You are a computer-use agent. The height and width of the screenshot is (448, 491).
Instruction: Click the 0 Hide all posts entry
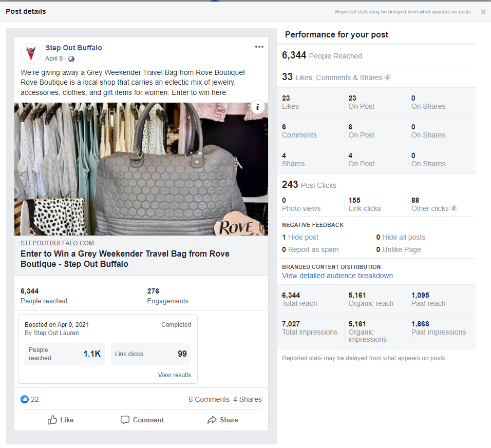(401, 237)
